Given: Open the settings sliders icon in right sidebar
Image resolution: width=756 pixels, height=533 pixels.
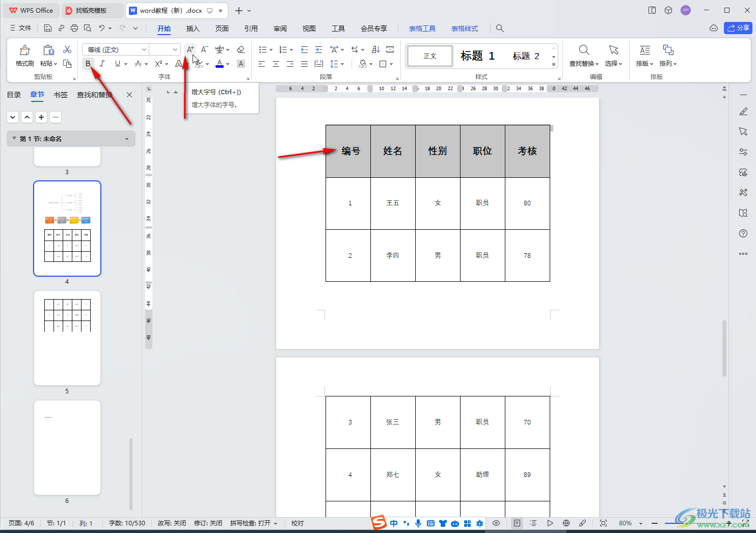Looking at the screenshot, I should click(743, 152).
